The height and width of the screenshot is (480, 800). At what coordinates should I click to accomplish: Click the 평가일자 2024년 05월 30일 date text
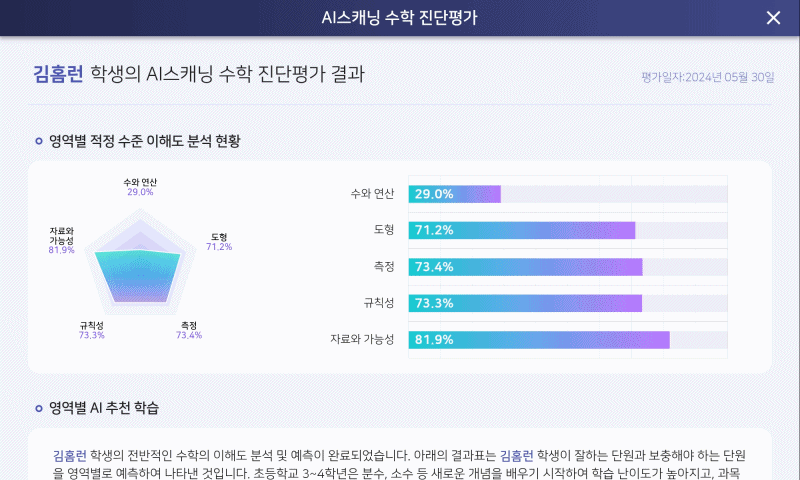(707, 77)
